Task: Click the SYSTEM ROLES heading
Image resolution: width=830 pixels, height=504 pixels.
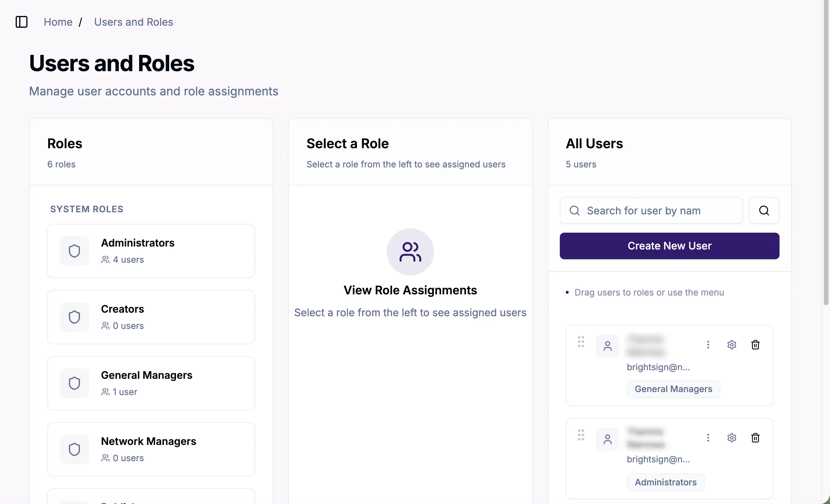Action: tap(87, 209)
